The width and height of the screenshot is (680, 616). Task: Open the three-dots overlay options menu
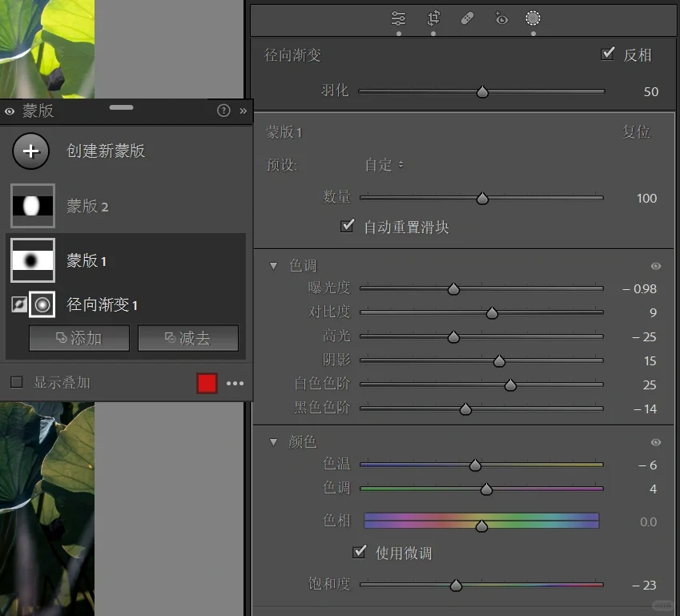235,383
